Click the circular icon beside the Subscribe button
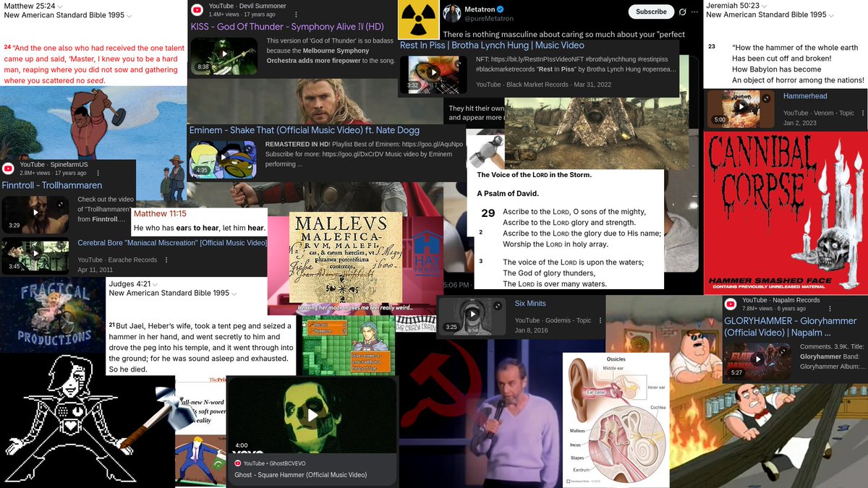The height and width of the screenshot is (488, 868). tap(683, 12)
